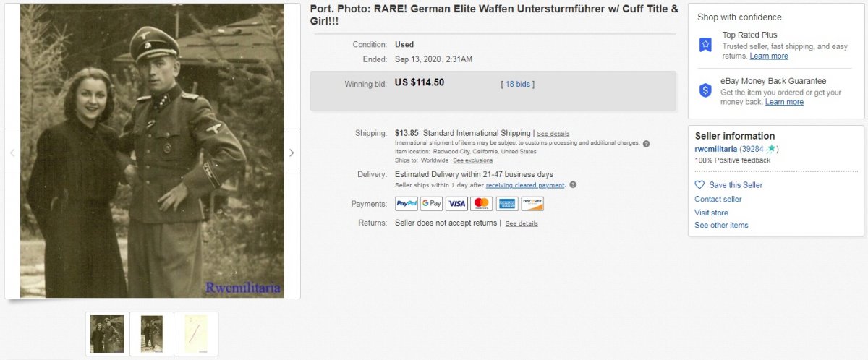Click the Money Back Guarantee shield icon
The height and width of the screenshot is (360, 868).
pyautogui.click(x=705, y=90)
